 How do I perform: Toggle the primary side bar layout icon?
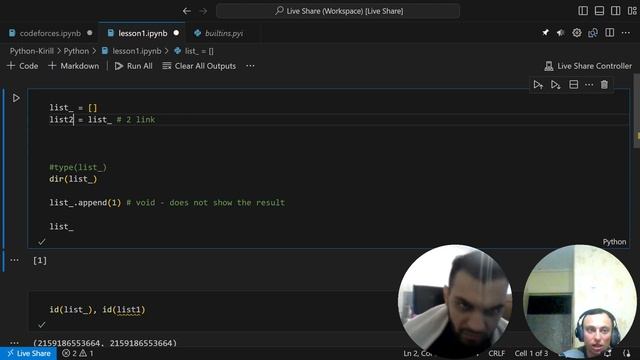click(x=583, y=11)
